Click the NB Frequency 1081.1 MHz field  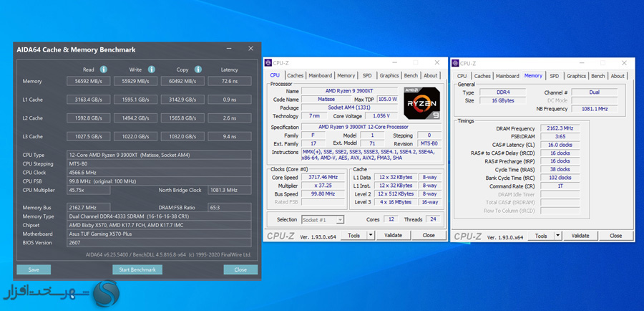(595, 109)
